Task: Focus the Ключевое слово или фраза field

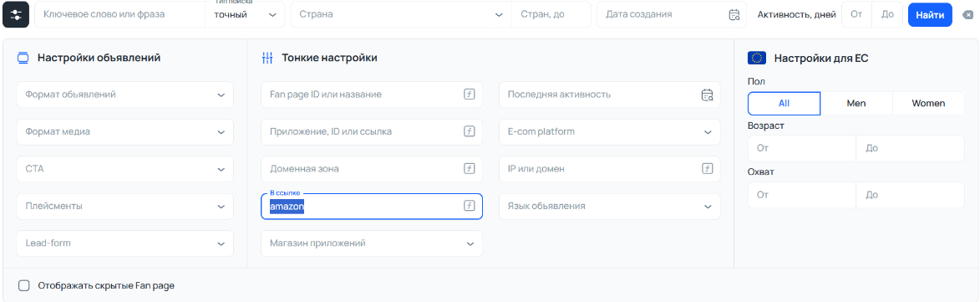Action: tap(119, 14)
